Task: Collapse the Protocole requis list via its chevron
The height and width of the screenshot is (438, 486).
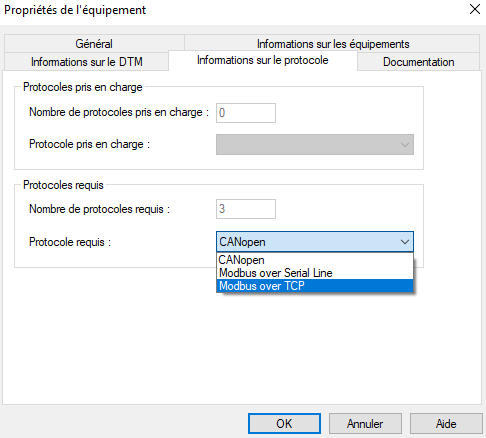Action: [x=405, y=242]
